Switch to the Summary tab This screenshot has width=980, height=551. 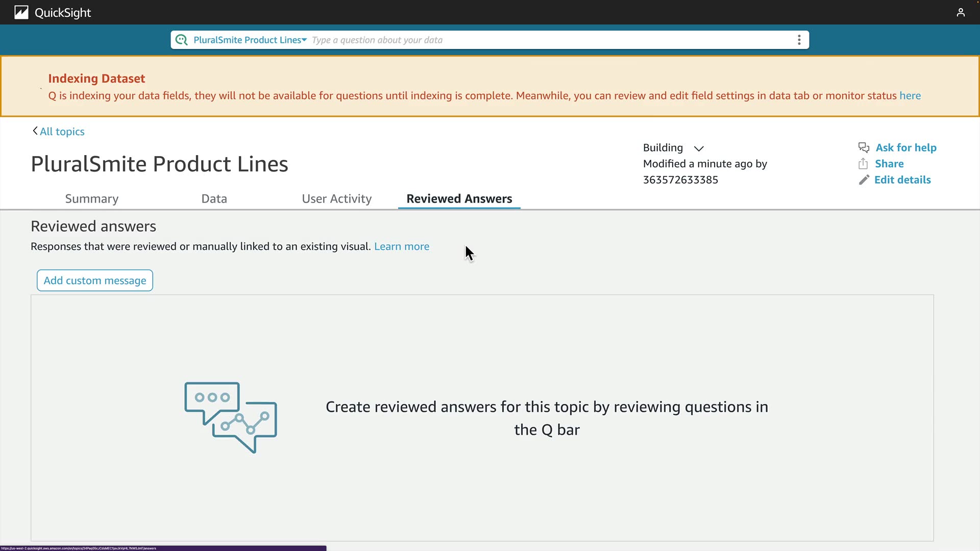click(x=92, y=198)
